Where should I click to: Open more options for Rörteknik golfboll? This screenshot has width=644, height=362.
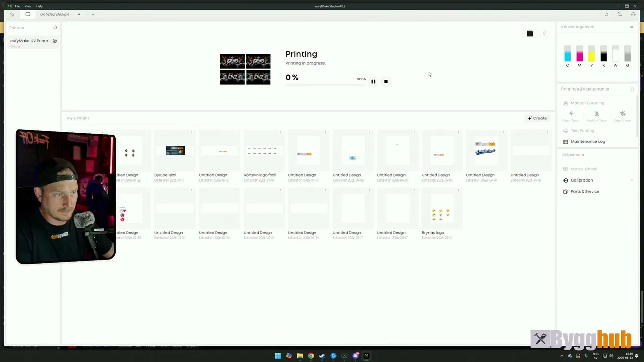(281, 133)
